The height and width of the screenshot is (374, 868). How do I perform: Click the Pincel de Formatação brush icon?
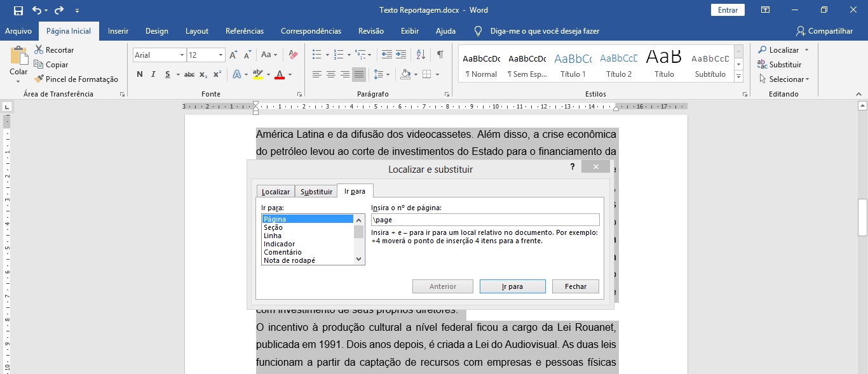point(37,79)
